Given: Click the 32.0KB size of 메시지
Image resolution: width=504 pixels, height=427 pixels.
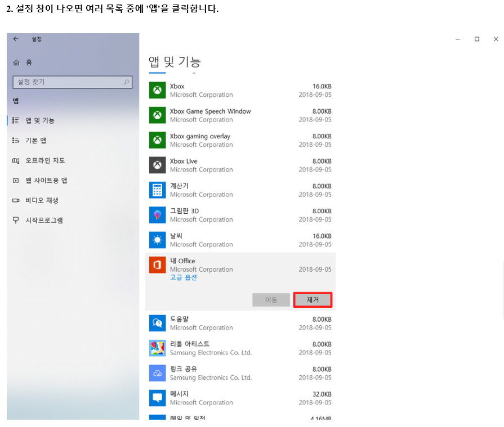Looking at the screenshot, I should (322, 394).
